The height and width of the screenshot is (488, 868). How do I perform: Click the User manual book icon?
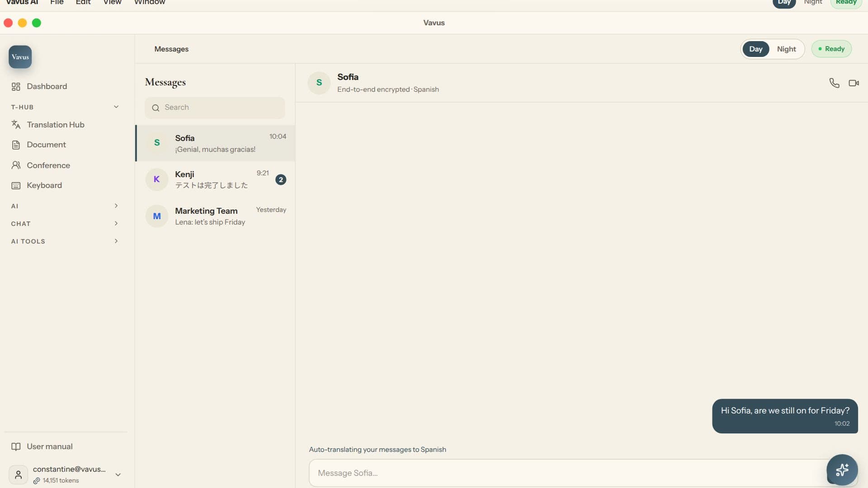(x=16, y=447)
